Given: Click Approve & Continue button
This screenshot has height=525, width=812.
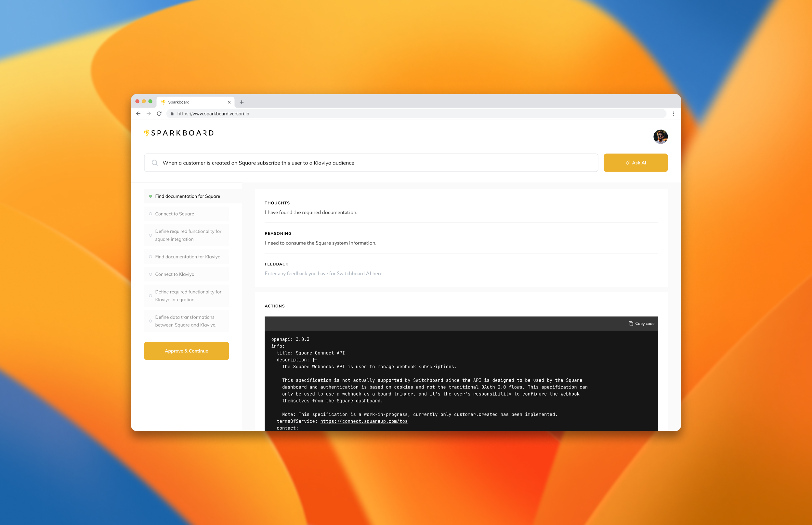Looking at the screenshot, I should (x=186, y=351).
